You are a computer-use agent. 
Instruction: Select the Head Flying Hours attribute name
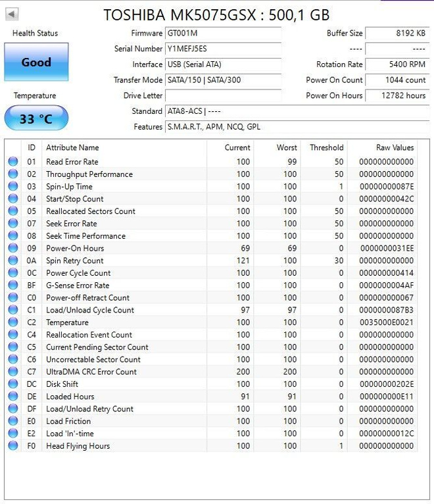[78, 446]
